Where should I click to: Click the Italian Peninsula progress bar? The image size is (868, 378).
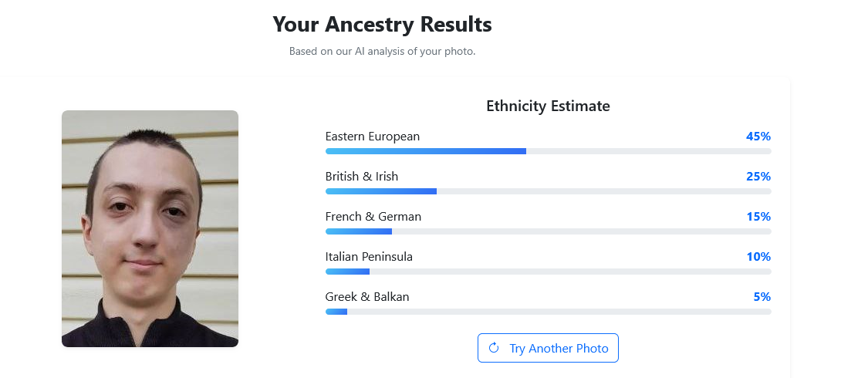tap(548, 272)
